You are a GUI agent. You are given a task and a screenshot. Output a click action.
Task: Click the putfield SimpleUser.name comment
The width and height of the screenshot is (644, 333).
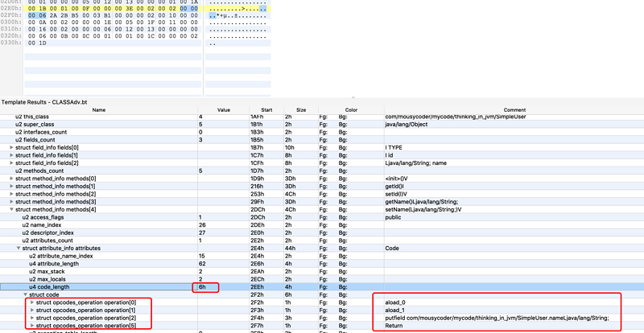(x=497, y=318)
